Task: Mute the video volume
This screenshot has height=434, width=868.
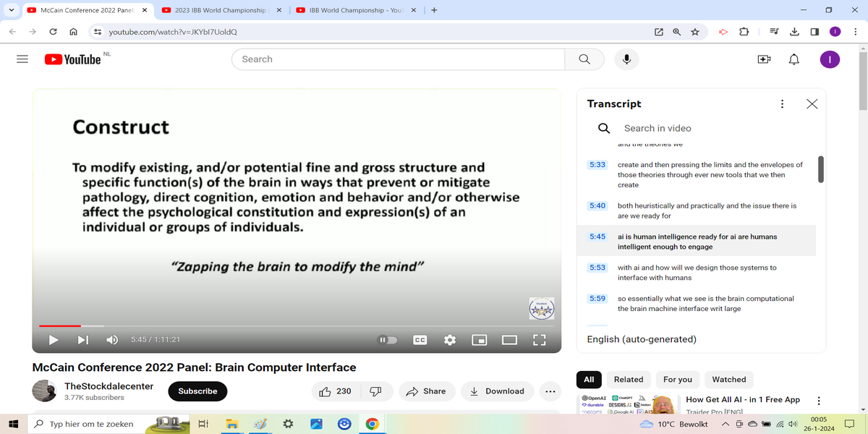Action: [112, 339]
